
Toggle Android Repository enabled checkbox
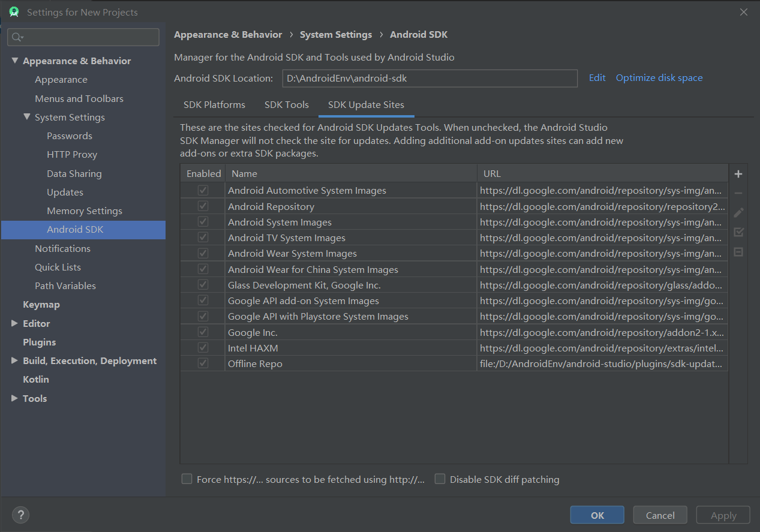pyautogui.click(x=203, y=206)
